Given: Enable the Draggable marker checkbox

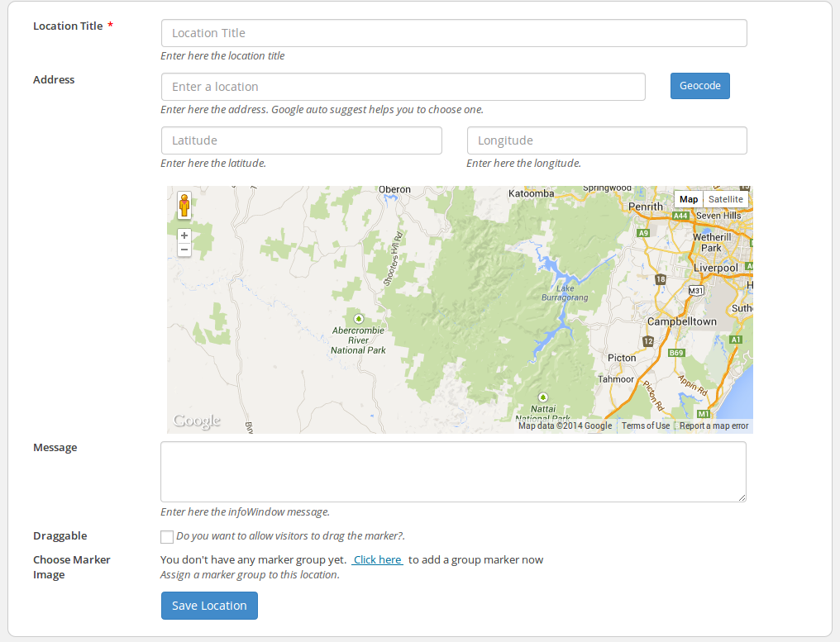Looking at the screenshot, I should 167,536.
